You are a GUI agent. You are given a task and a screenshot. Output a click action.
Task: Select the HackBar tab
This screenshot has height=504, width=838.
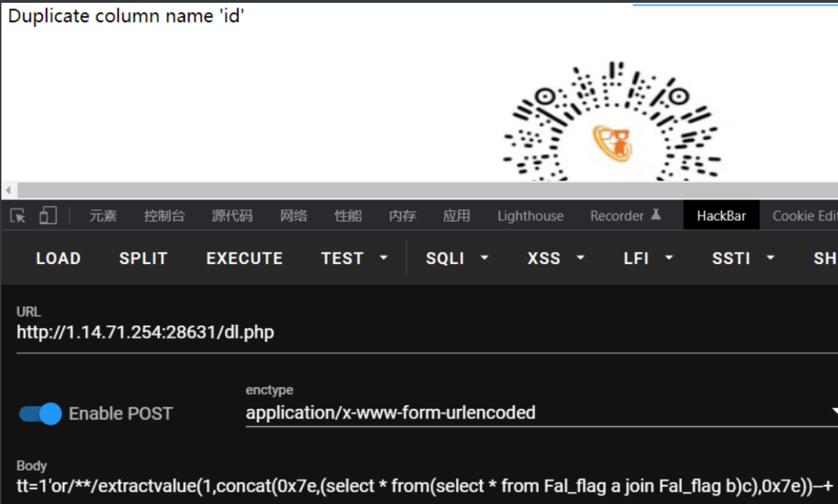(x=721, y=216)
